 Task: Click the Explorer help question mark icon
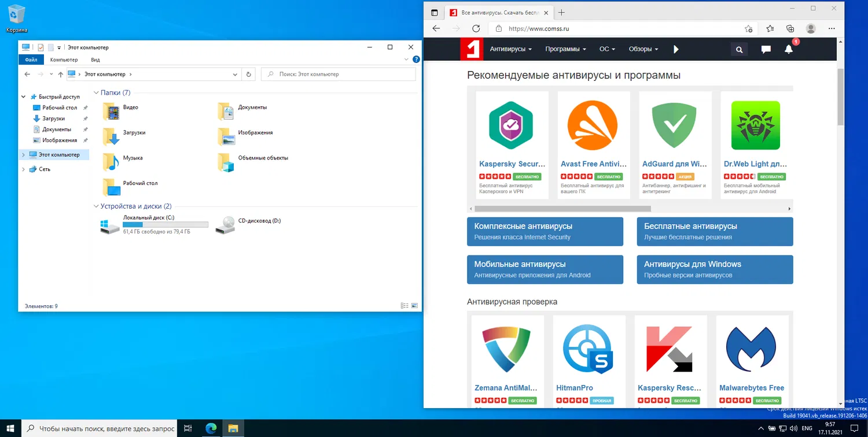tap(415, 60)
